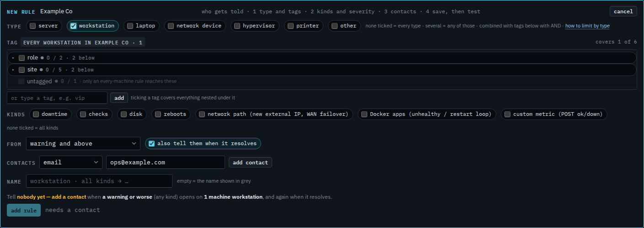Click the add tag button
This screenshot has width=644, height=228.
119,98
